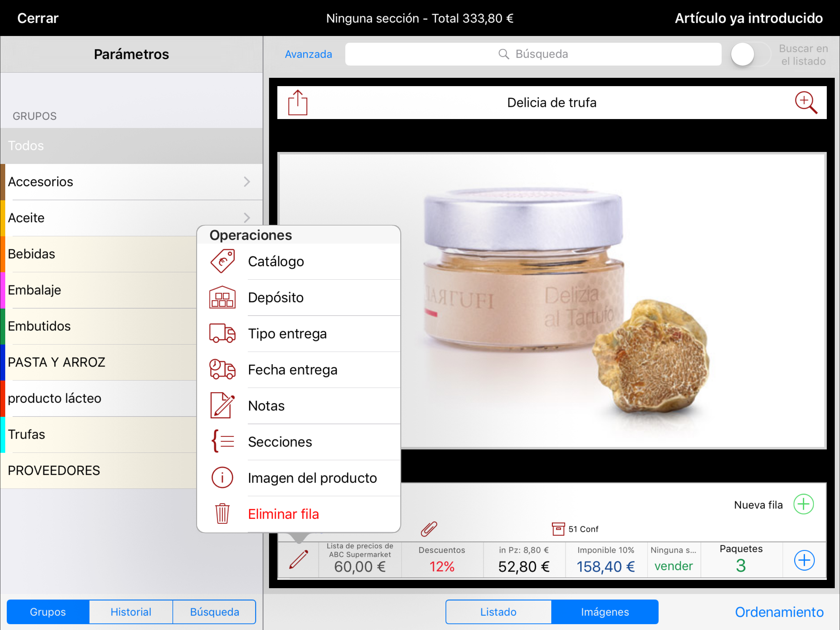Switch the view to Listado
840x630 pixels.
coord(498,612)
